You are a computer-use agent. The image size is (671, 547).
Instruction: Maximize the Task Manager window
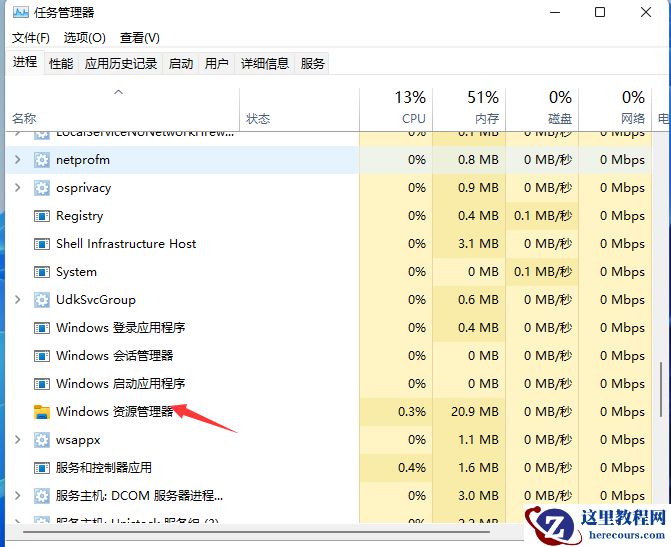[x=600, y=12]
